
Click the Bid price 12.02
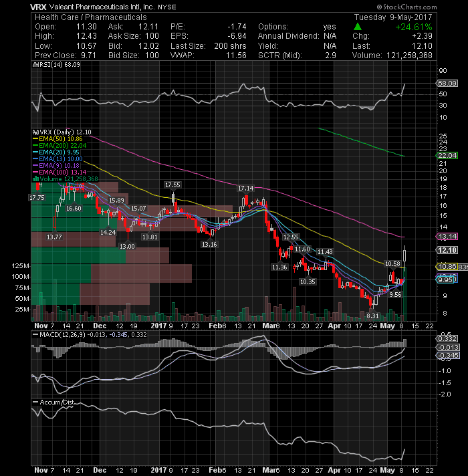[148, 46]
